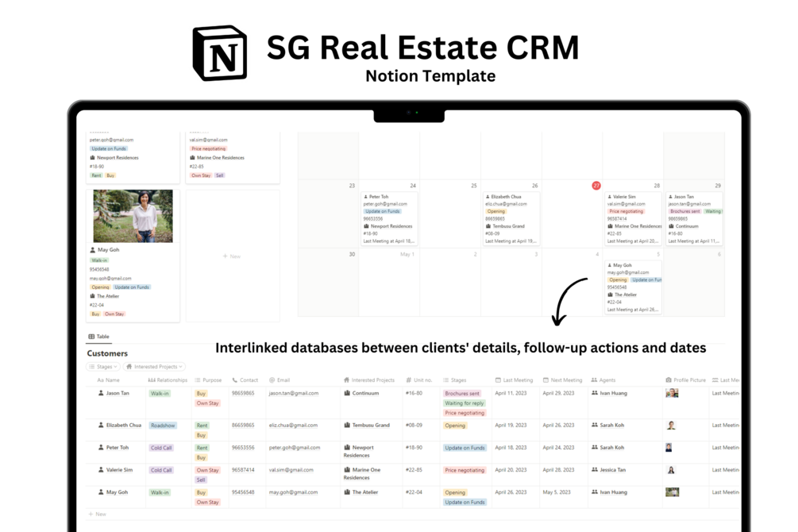798x532 pixels.
Task: Open Jason Tan calendar card on the 29th
Action: (694, 219)
